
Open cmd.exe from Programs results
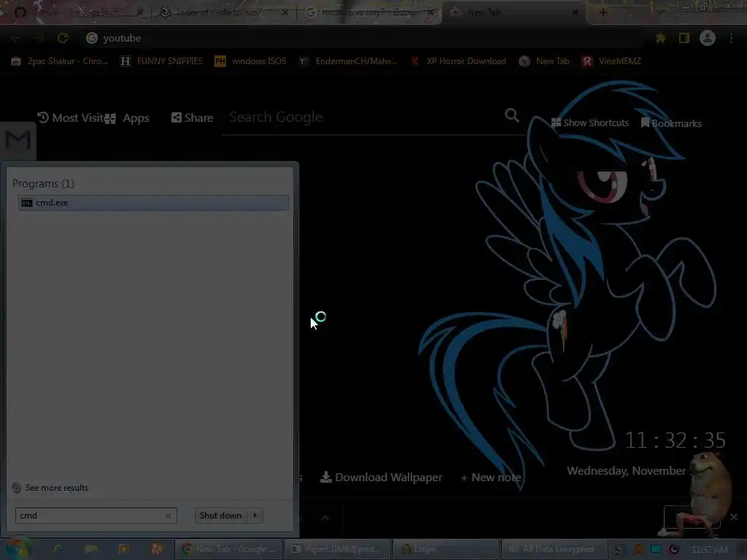[x=153, y=203]
